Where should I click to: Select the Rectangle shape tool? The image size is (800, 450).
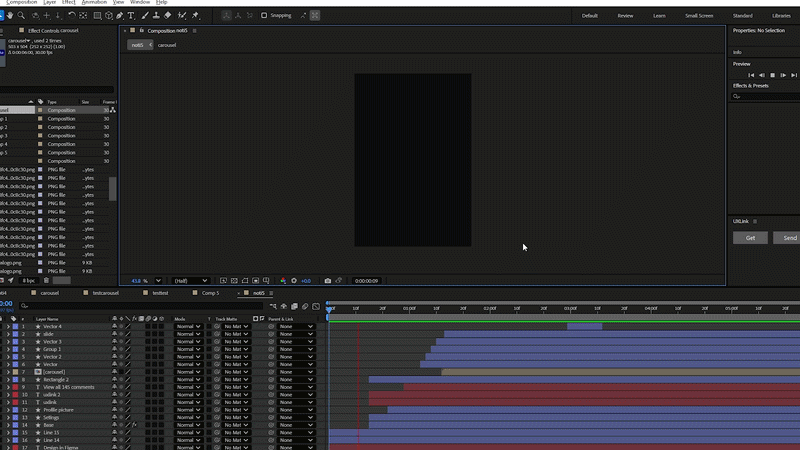(97, 16)
